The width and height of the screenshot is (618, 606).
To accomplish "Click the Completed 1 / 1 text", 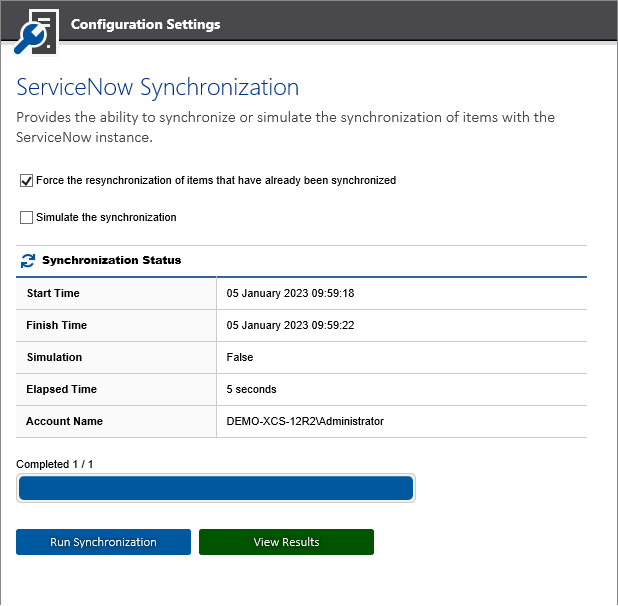I will pyautogui.click(x=55, y=465).
